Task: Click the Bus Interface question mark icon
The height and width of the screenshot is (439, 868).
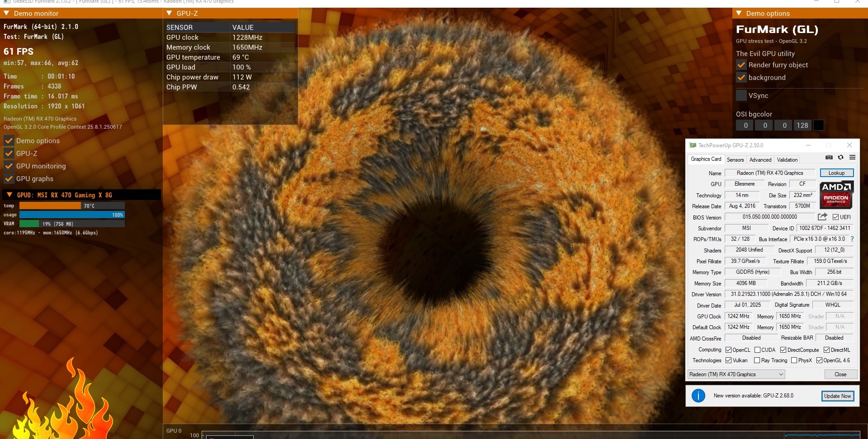Action: (x=852, y=239)
